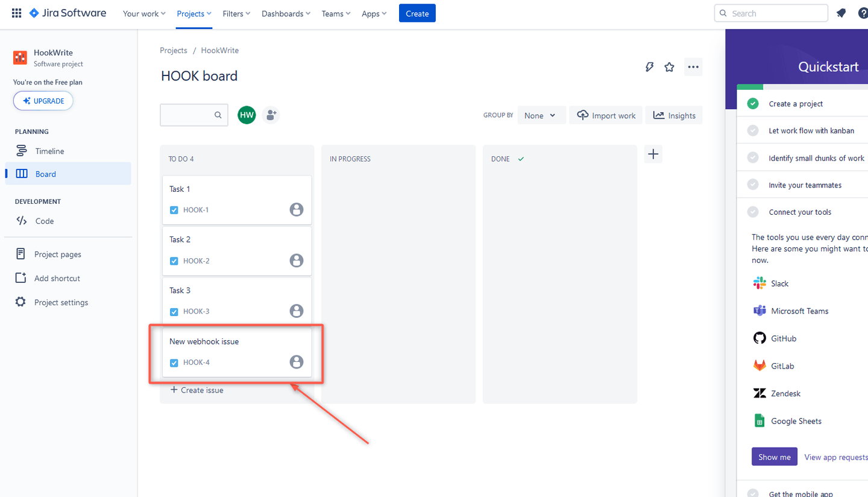This screenshot has height=497, width=868.
Task: Click the blue Create button
Action: pyautogui.click(x=417, y=13)
